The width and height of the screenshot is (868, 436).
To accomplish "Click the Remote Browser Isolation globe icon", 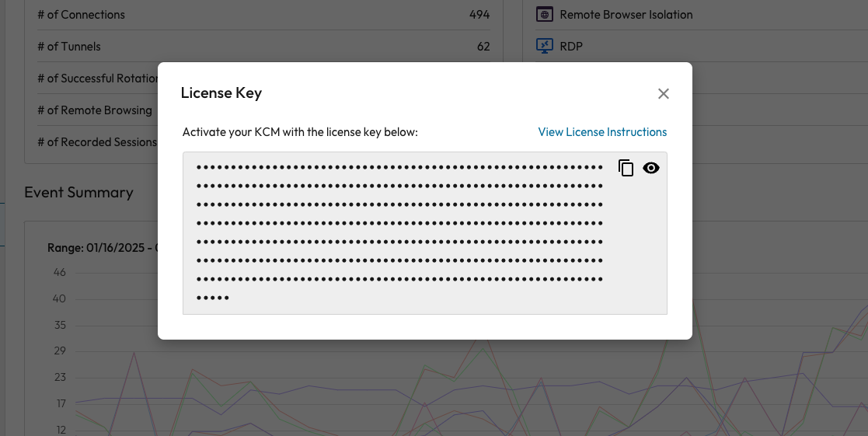I will click(x=545, y=15).
